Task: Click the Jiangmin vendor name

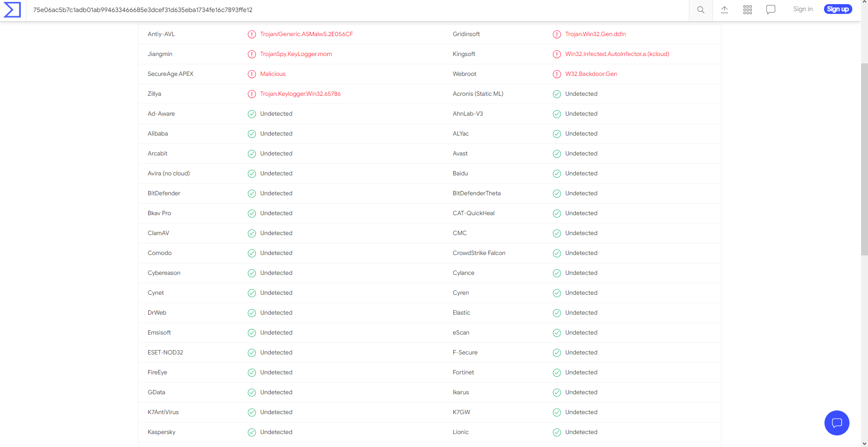Action: (160, 54)
